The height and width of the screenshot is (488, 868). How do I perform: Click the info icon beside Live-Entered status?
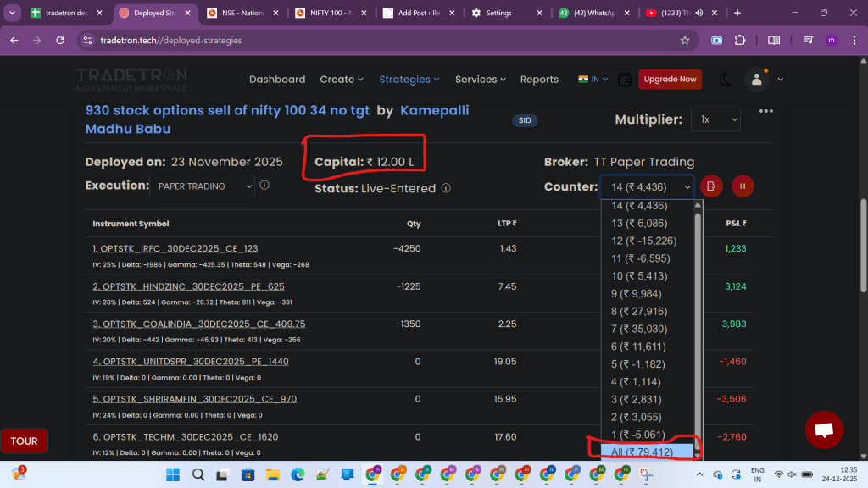point(446,188)
